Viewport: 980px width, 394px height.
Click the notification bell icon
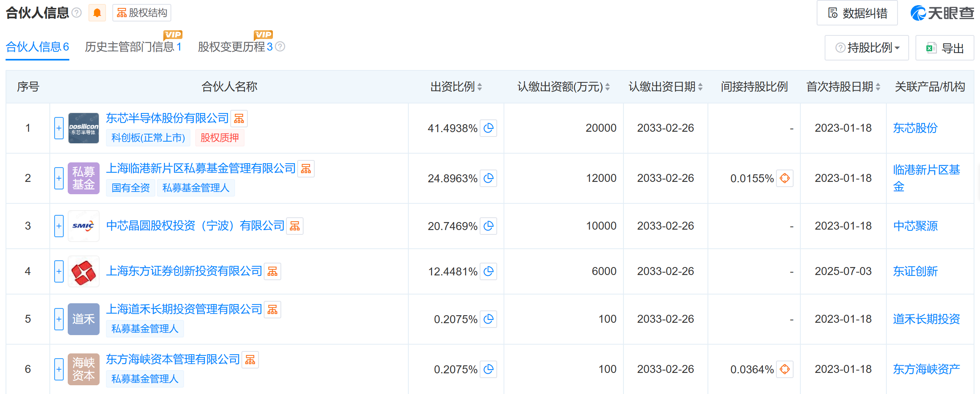(x=97, y=12)
